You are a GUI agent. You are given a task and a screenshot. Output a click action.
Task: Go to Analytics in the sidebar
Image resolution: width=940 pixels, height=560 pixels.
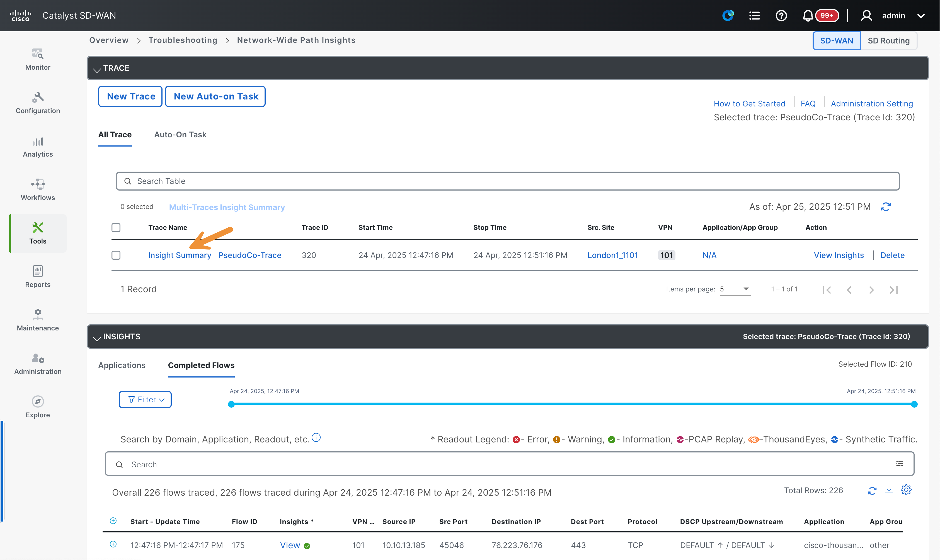click(38, 147)
